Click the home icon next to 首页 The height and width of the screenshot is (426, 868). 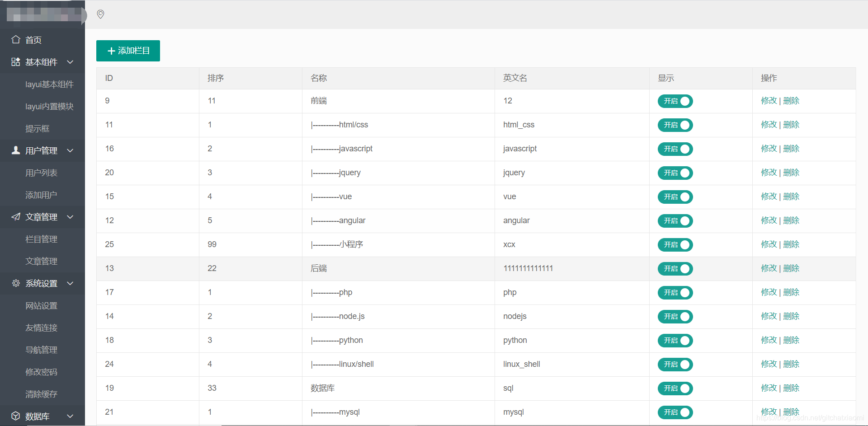(16, 39)
